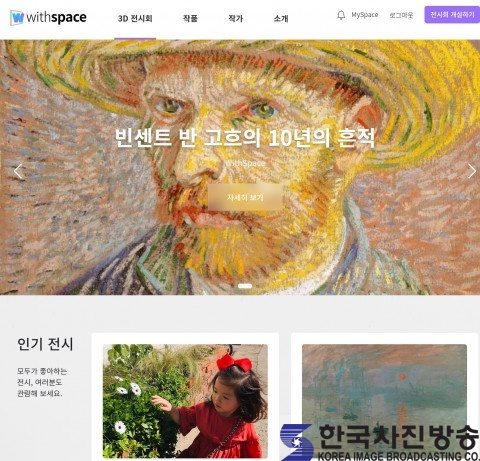This screenshot has width=480, height=461.
Task: Go to MySpace link
Action: tap(365, 15)
